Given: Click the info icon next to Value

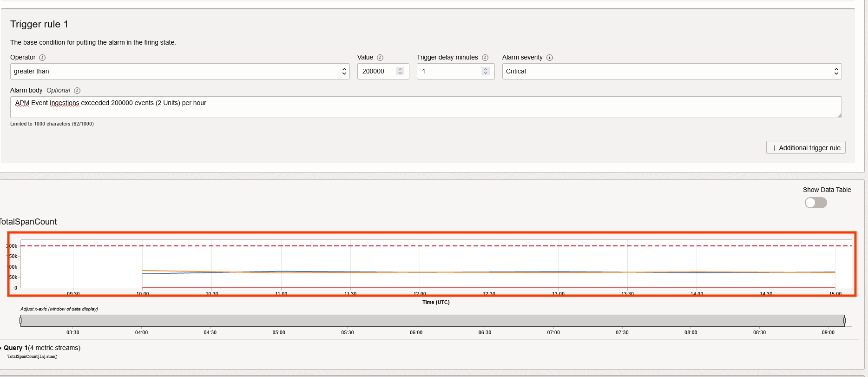Looking at the screenshot, I should [380, 58].
